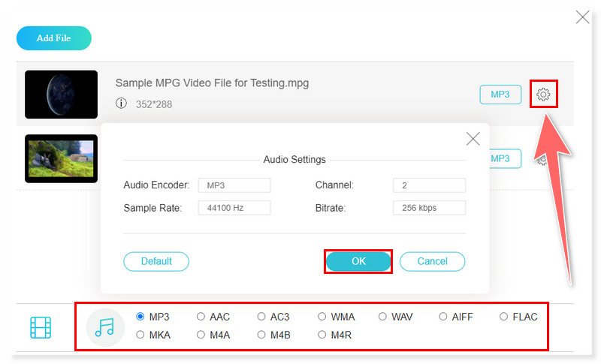Choose M4R ringtone format
The height and width of the screenshot is (364, 601).
[322, 335]
